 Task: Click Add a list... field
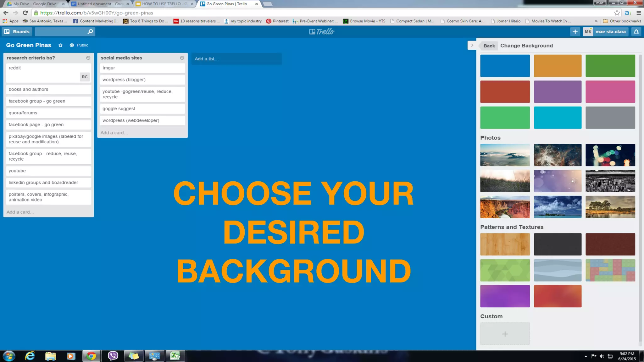tap(236, 59)
